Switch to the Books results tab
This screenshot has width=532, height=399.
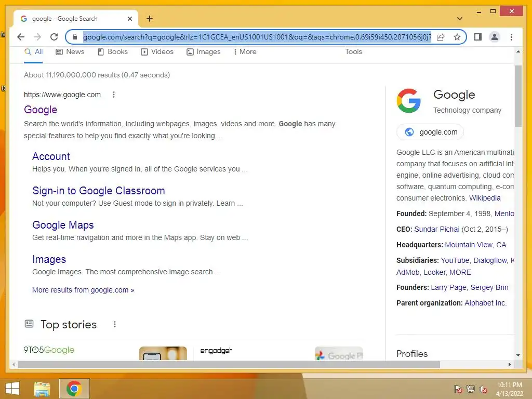[x=113, y=52]
